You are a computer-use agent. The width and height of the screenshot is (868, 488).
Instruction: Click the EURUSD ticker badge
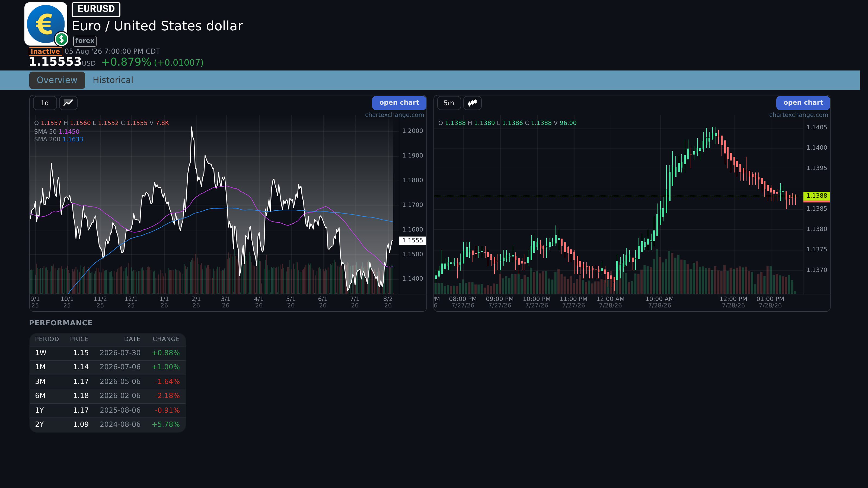(96, 9)
